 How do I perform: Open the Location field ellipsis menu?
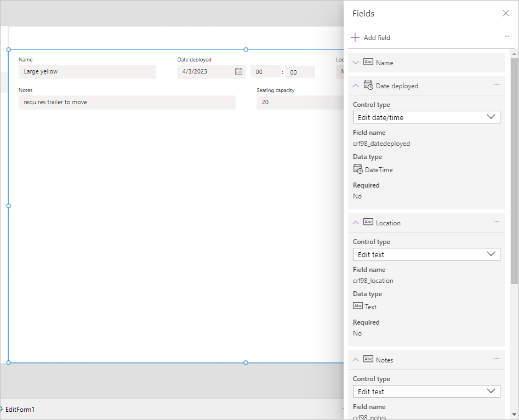(x=497, y=222)
